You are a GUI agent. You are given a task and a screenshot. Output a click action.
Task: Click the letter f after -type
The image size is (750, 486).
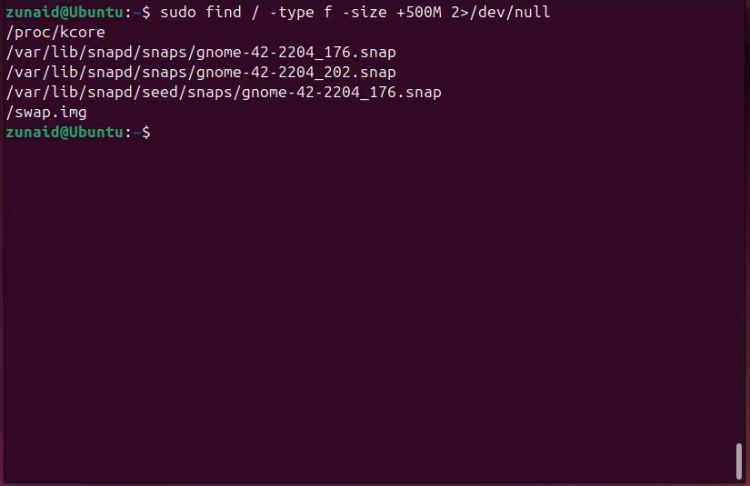[328, 12]
